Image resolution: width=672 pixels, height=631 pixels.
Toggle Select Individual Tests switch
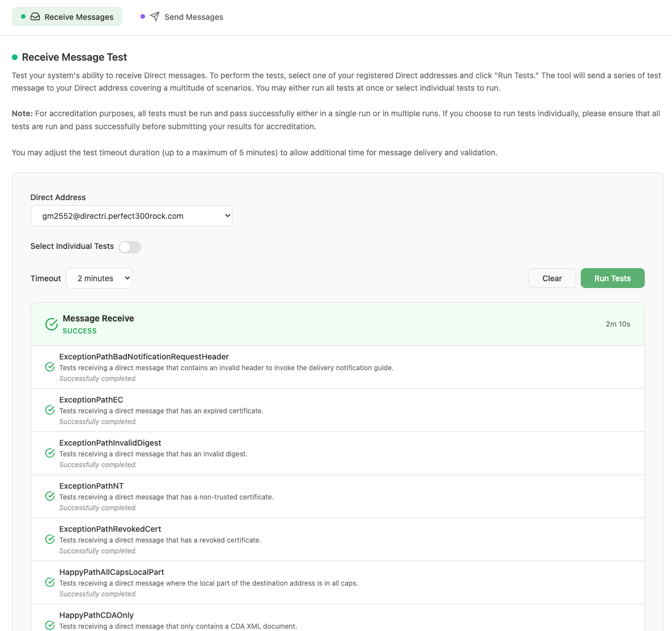coord(130,247)
